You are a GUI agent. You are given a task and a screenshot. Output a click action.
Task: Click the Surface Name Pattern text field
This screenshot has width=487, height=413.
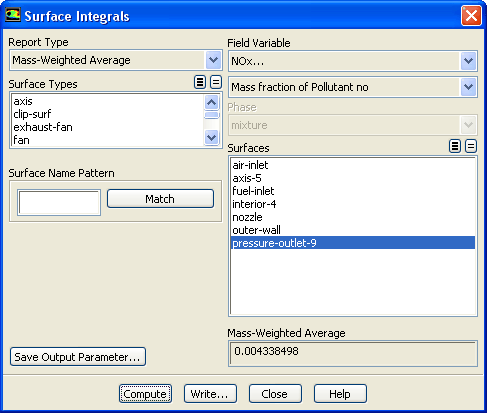pos(59,203)
